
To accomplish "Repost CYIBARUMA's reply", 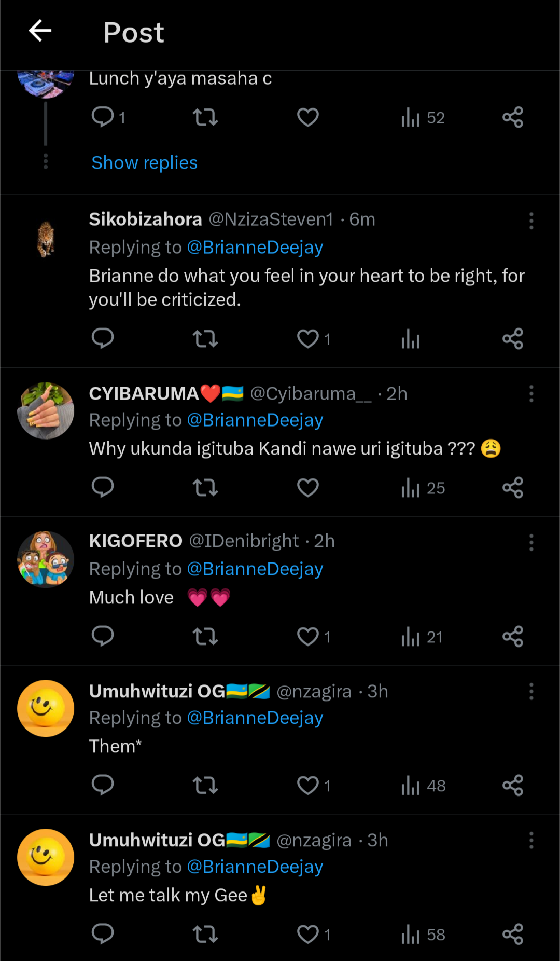I will click(x=205, y=488).
